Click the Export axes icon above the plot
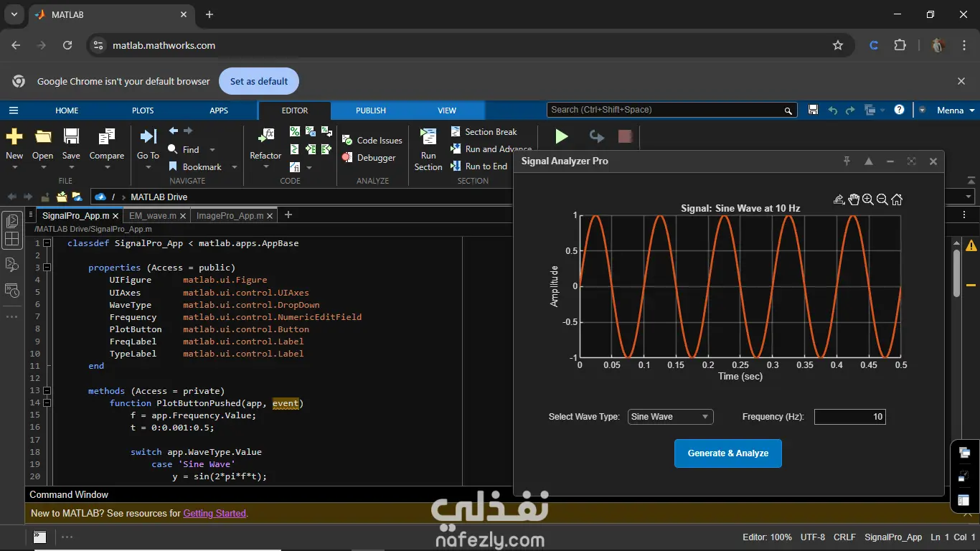 pyautogui.click(x=839, y=199)
